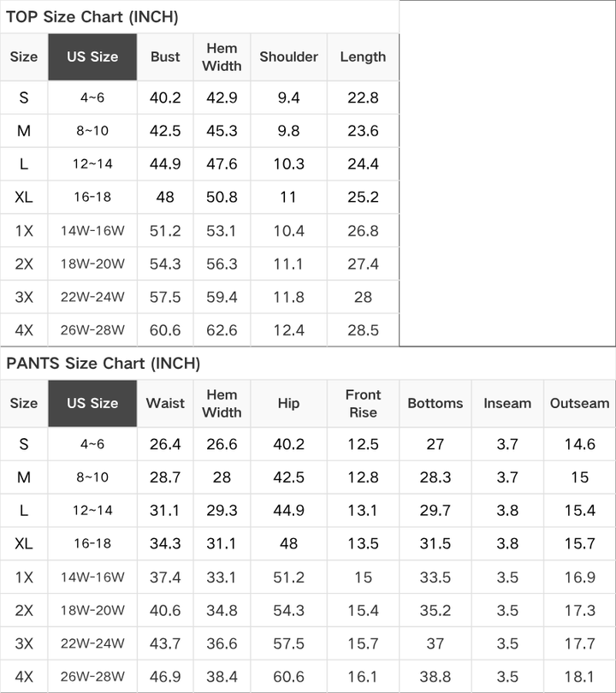Click the Bust column header

tap(165, 57)
